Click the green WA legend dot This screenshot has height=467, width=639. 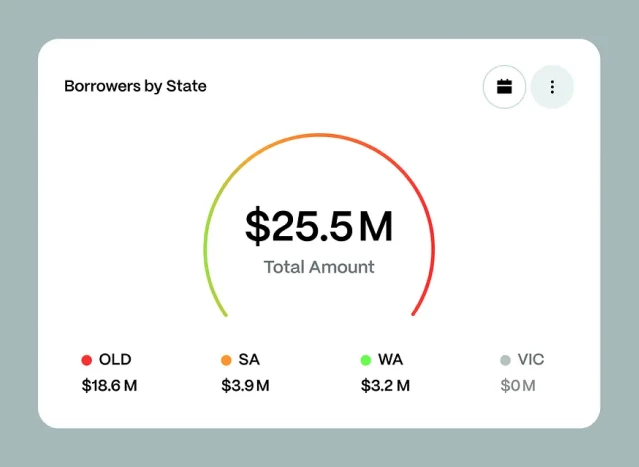click(x=366, y=360)
